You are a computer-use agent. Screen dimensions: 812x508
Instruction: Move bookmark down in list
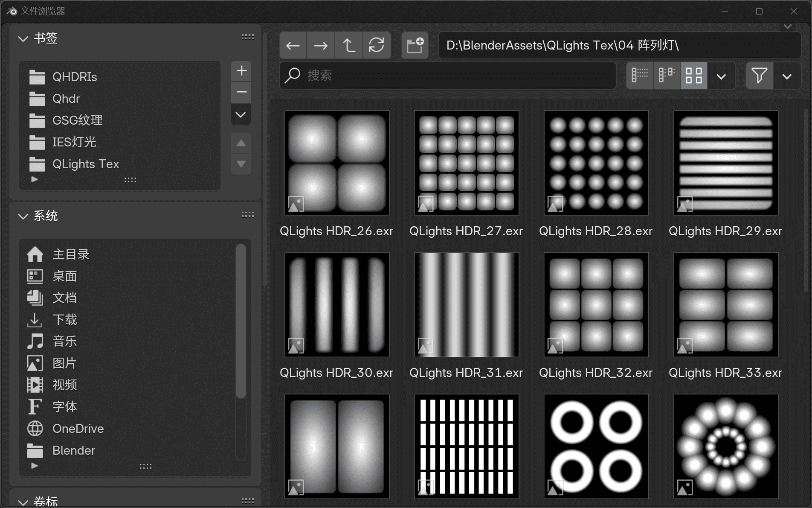[x=241, y=164]
